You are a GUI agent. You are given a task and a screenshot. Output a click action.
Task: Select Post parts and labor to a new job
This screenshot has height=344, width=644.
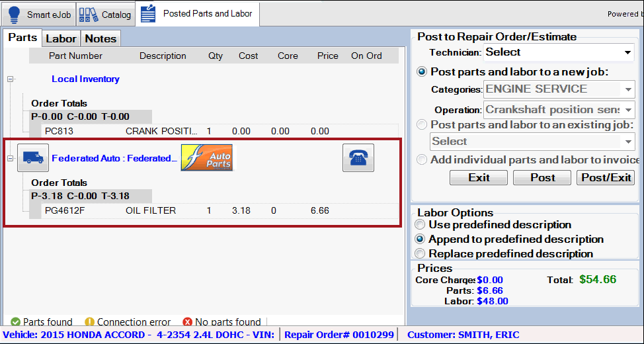(422, 72)
